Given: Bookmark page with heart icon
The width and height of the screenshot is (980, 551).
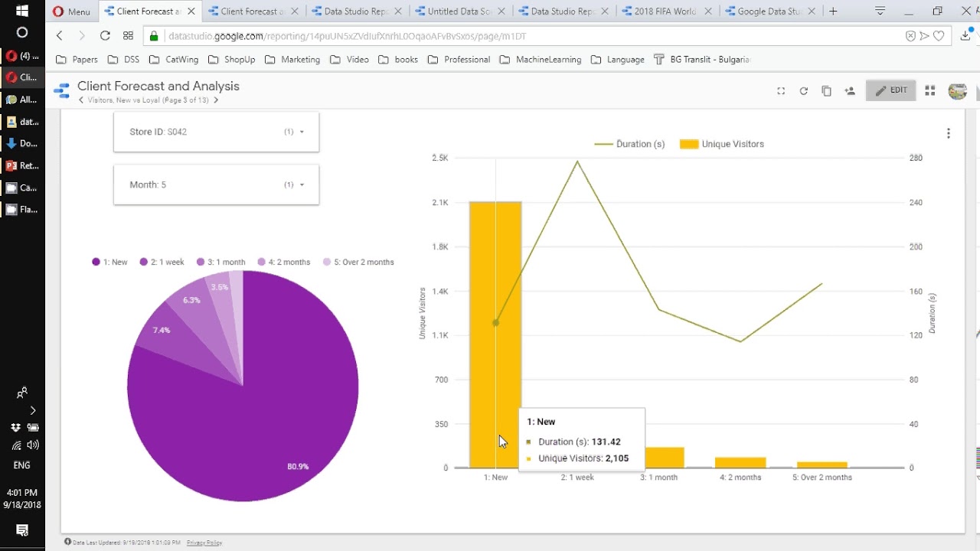Looking at the screenshot, I should click(x=939, y=36).
